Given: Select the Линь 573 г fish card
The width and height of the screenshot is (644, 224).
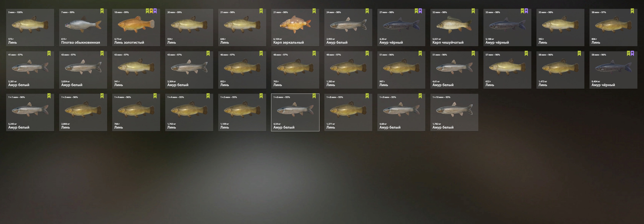Looking at the screenshot, I should [30, 27].
